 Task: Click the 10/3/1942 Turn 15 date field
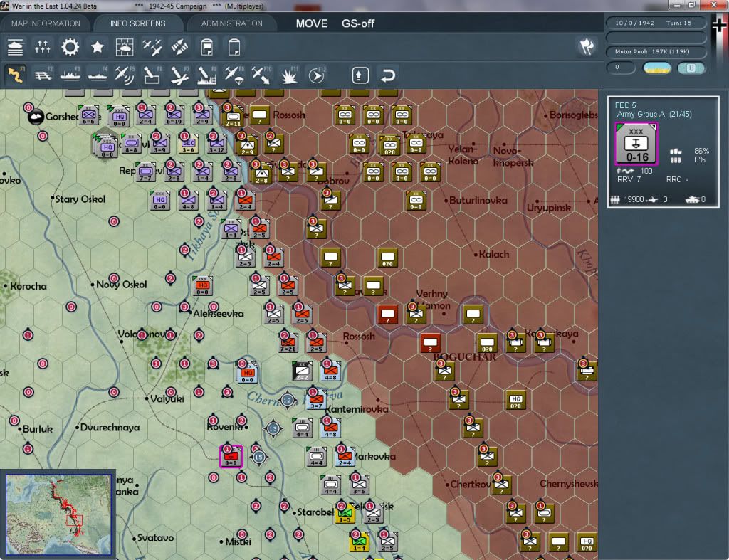[x=656, y=23]
